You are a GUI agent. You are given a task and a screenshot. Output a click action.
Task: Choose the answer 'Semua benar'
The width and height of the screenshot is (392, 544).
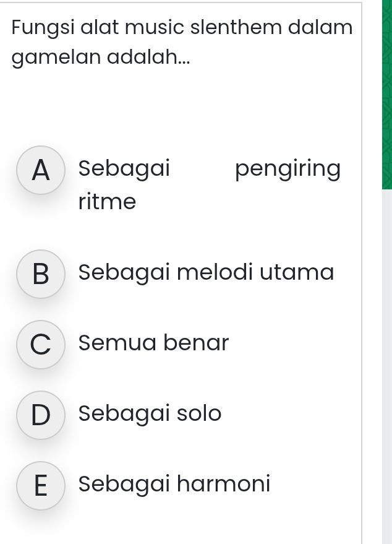pos(153,342)
